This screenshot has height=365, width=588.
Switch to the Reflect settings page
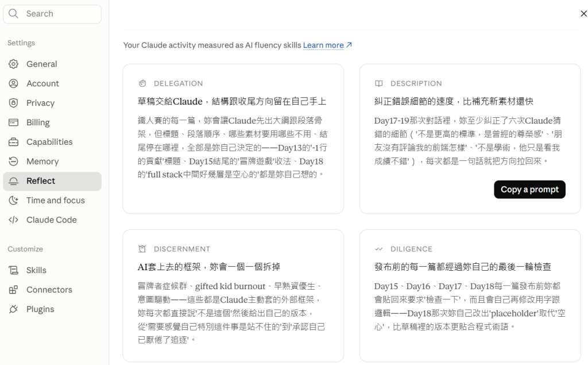[52, 182]
